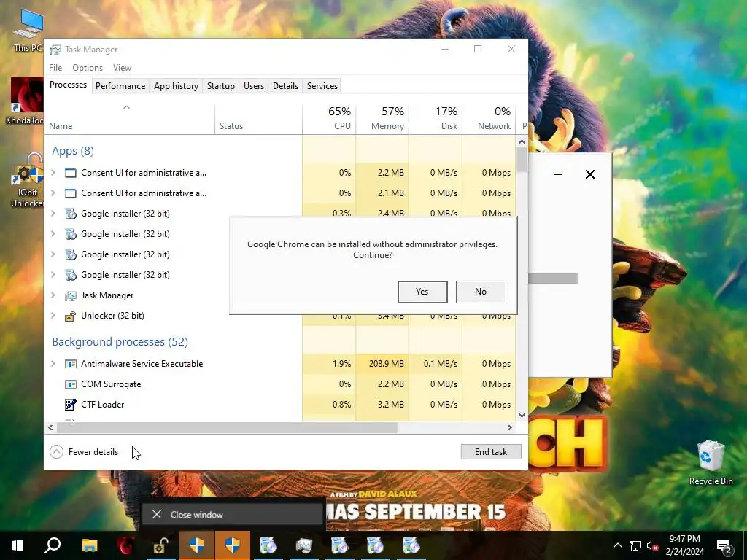The width and height of the screenshot is (747, 560).
Task: Open taskbar Search magnifier
Action: (x=53, y=545)
